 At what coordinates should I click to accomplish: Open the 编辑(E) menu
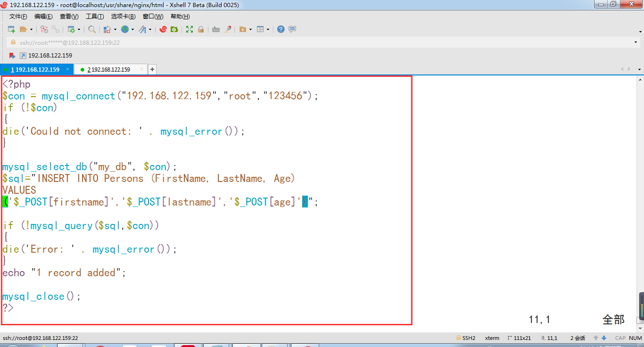pyautogui.click(x=43, y=17)
